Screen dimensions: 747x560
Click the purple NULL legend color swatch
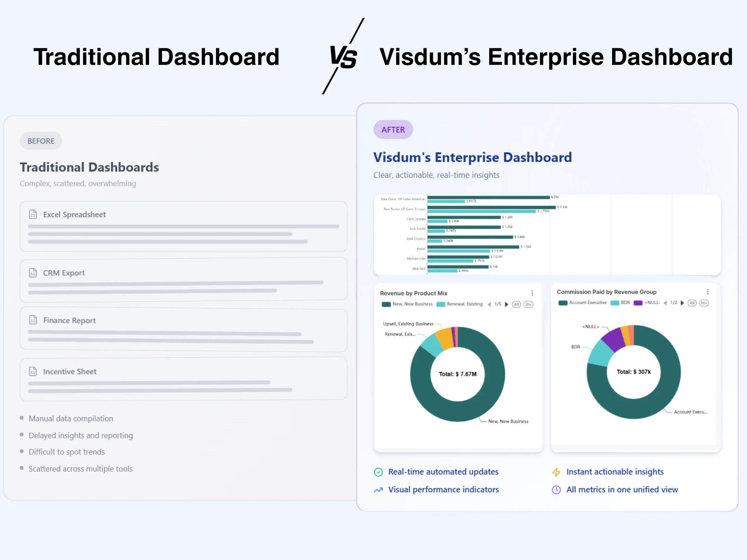pos(638,303)
